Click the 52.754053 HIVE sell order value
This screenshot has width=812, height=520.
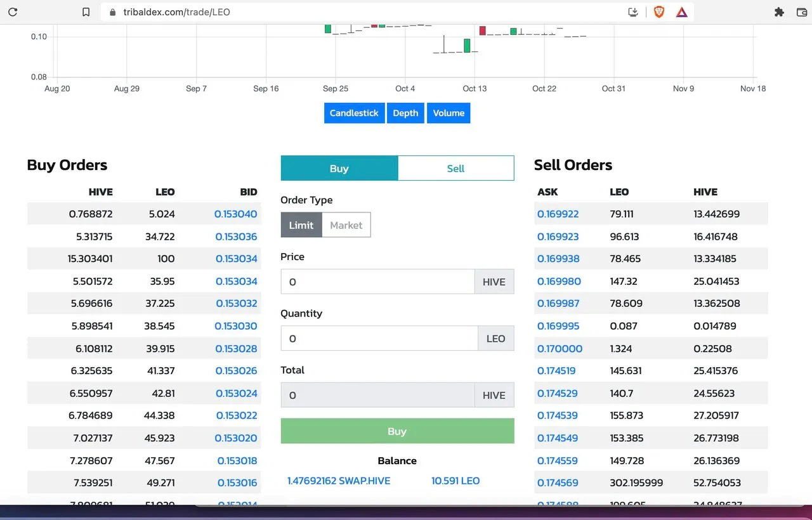pyautogui.click(x=717, y=483)
